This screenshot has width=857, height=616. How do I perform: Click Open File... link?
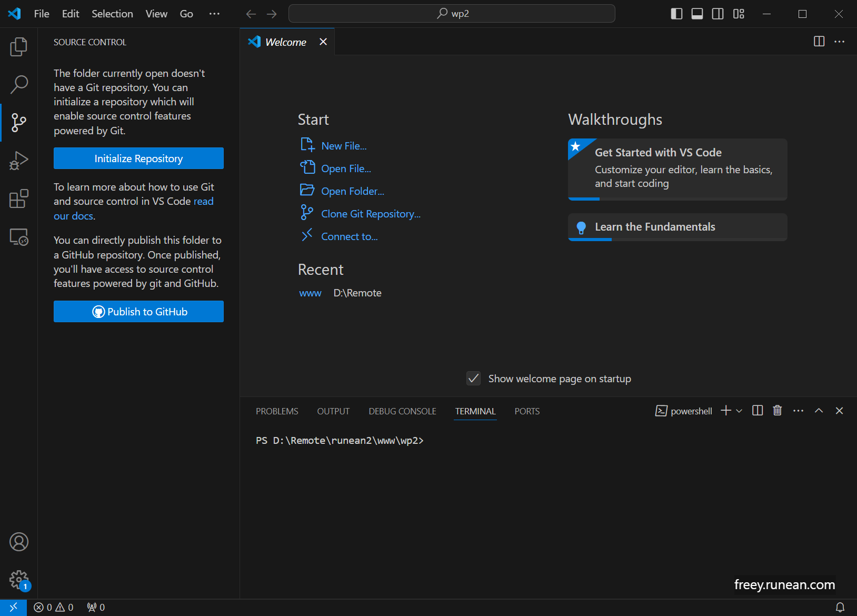pyautogui.click(x=346, y=168)
